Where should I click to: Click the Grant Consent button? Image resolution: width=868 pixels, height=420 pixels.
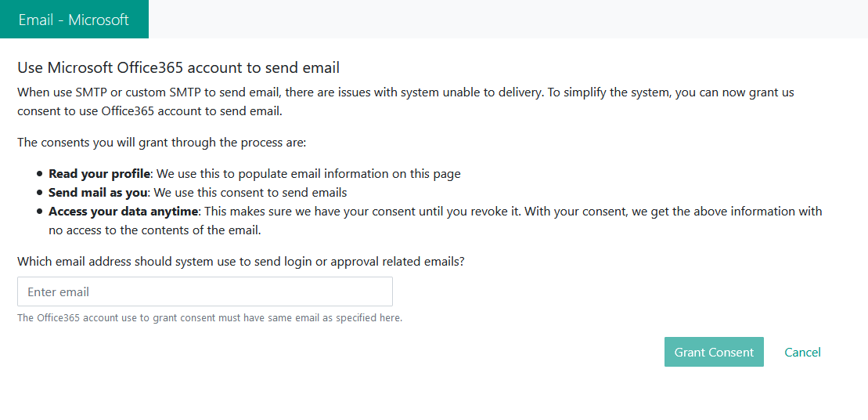click(x=714, y=352)
